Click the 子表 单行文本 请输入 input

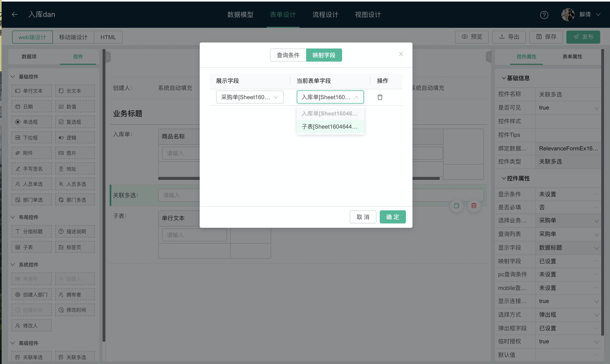coord(194,235)
